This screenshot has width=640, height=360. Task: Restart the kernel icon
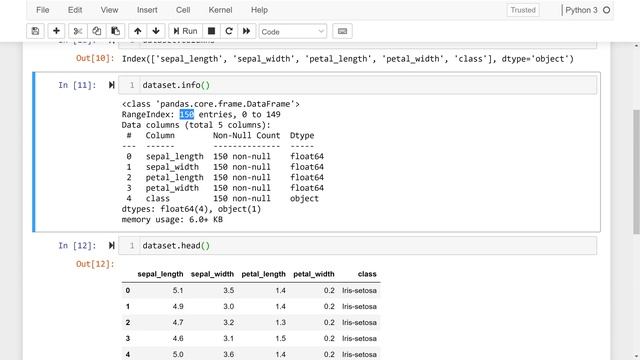click(229, 31)
